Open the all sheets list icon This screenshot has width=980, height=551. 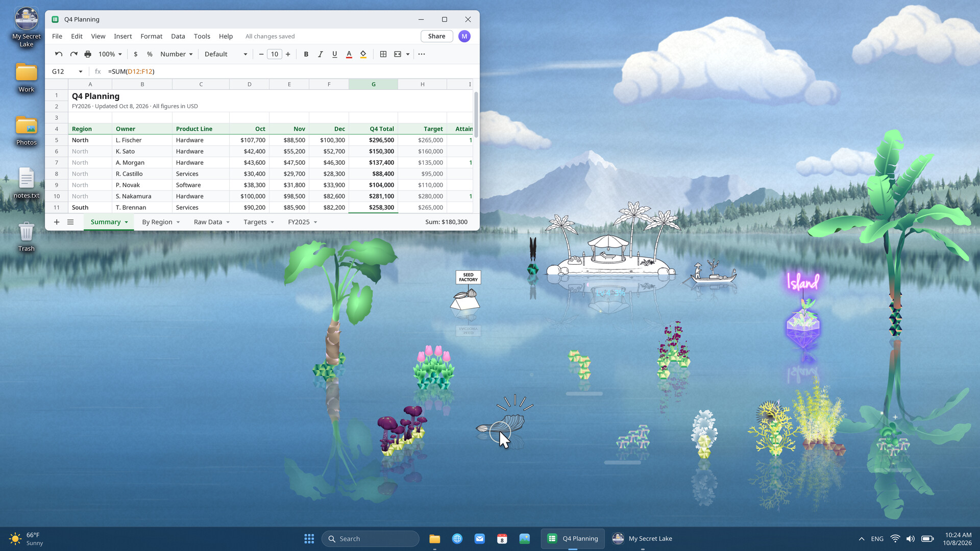pos(70,222)
